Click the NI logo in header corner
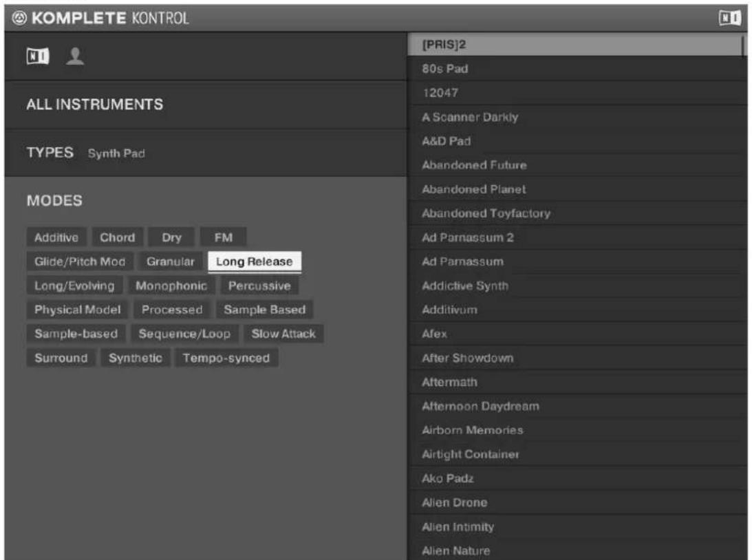The width and height of the screenshot is (752, 560). tap(730, 18)
